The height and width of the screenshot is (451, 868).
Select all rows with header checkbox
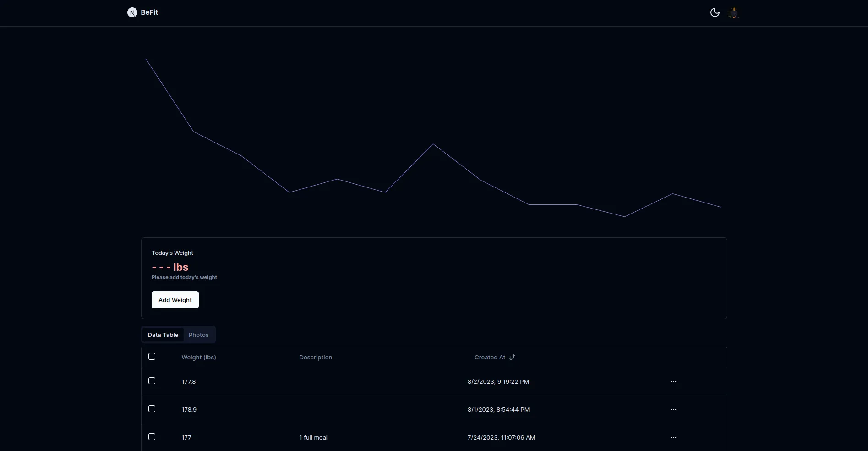(152, 357)
